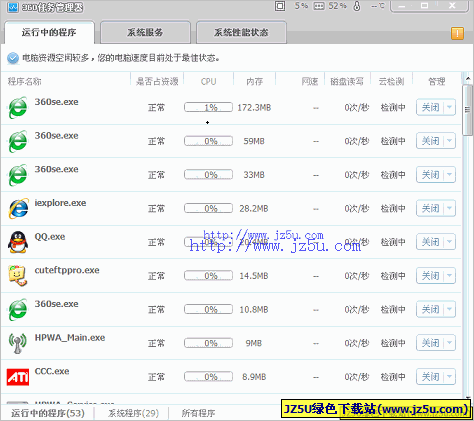Click the 1% CPU usage bar
The image size is (474, 421).
pyautogui.click(x=209, y=107)
